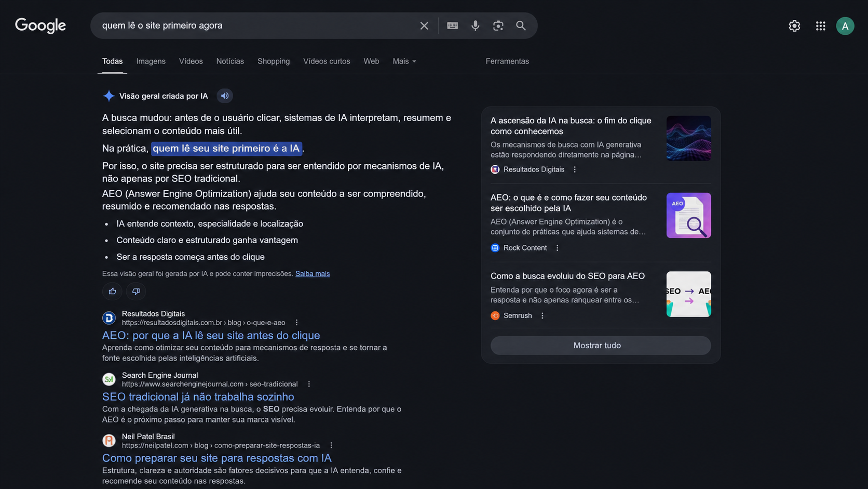868x489 pixels.
Task: Listen to the AI overview speaker button
Action: click(x=224, y=96)
